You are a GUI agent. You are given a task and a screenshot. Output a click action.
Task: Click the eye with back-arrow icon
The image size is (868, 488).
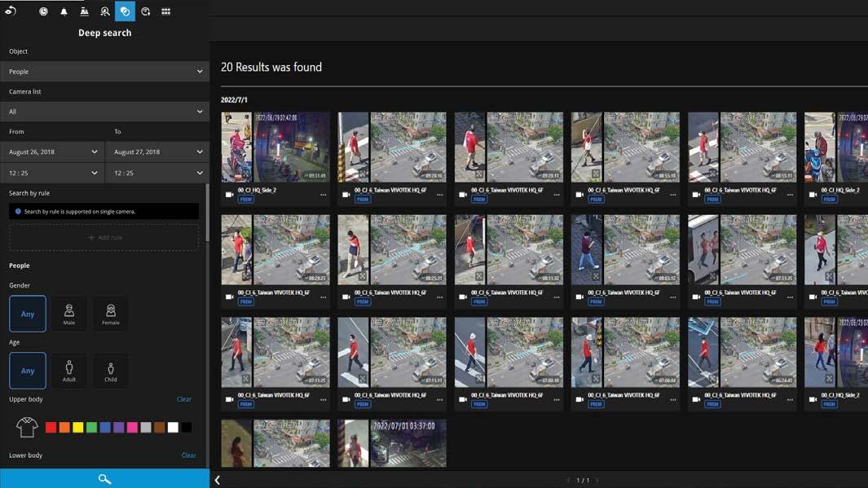pyautogui.click(x=11, y=11)
